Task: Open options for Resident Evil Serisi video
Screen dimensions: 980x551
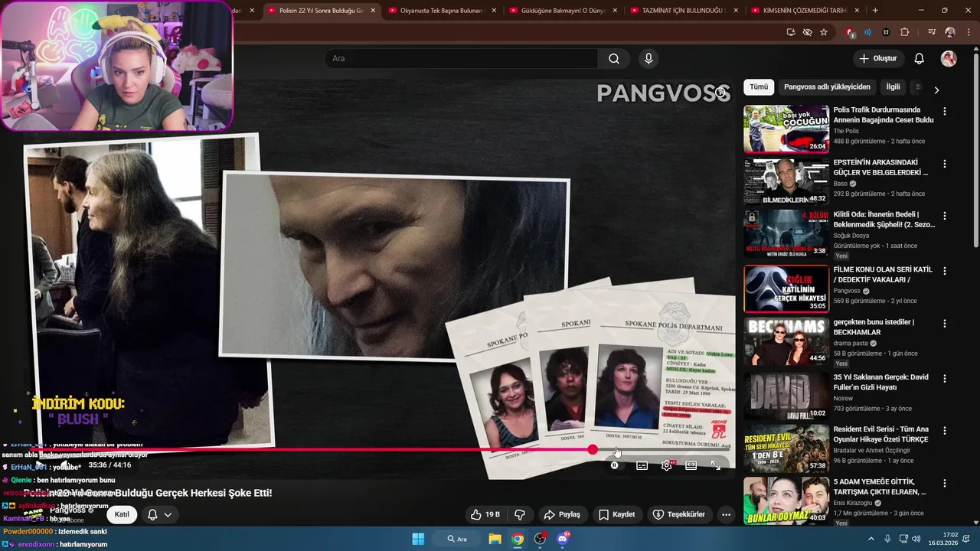Action: tap(945, 431)
